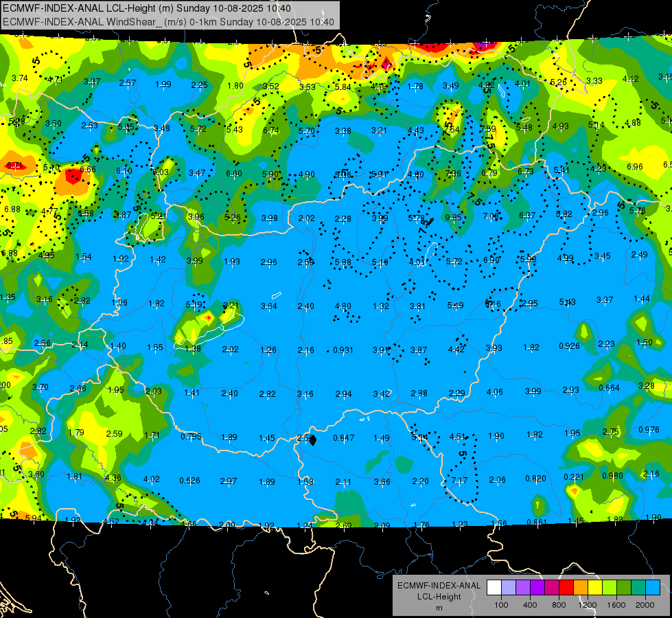The height and width of the screenshot is (618, 672).
Task: Select the grid value "6.96"
Action: pos(635,166)
